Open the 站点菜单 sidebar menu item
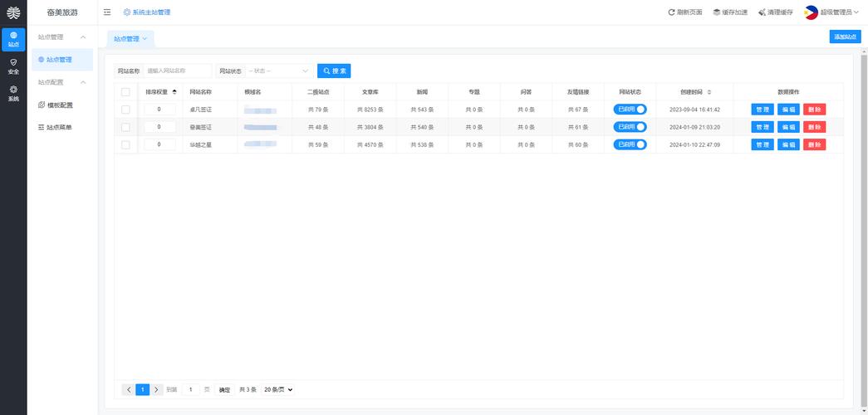Viewport: 868px width, 415px height. click(x=58, y=127)
